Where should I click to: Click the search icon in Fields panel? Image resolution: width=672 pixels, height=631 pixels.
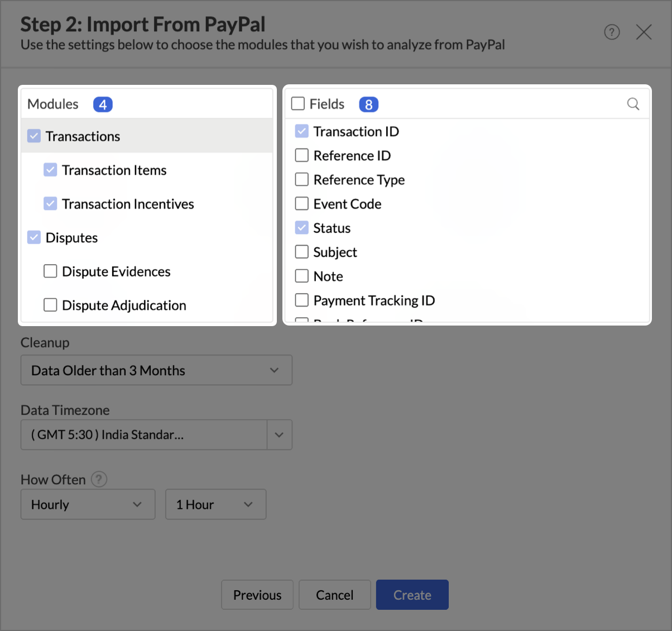click(x=633, y=104)
